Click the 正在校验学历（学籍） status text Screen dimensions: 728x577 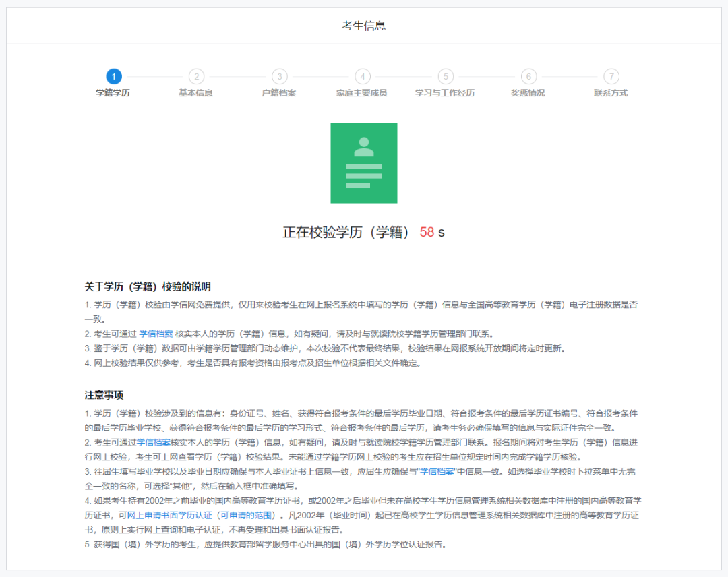346,232
